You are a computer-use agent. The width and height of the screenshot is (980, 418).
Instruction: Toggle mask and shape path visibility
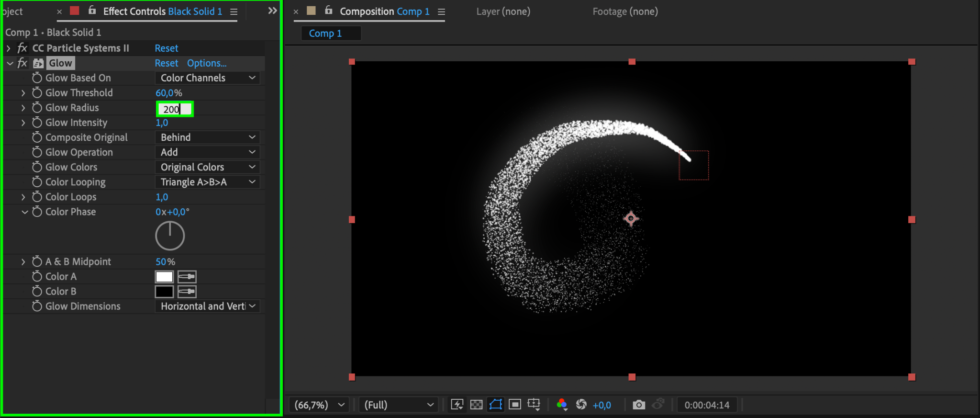[x=496, y=405]
